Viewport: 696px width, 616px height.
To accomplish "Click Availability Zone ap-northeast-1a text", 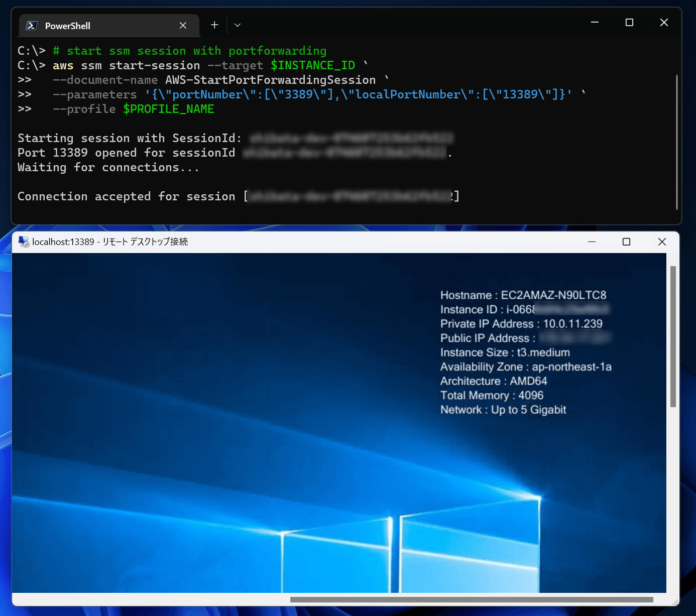I will (526, 367).
